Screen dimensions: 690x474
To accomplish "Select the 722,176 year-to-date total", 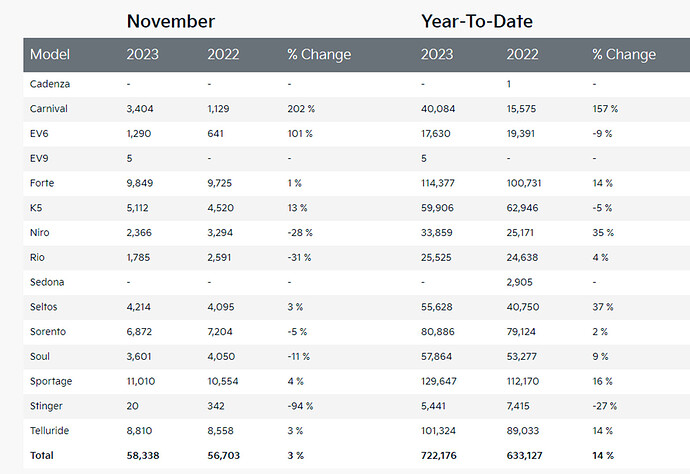I will point(442,455).
